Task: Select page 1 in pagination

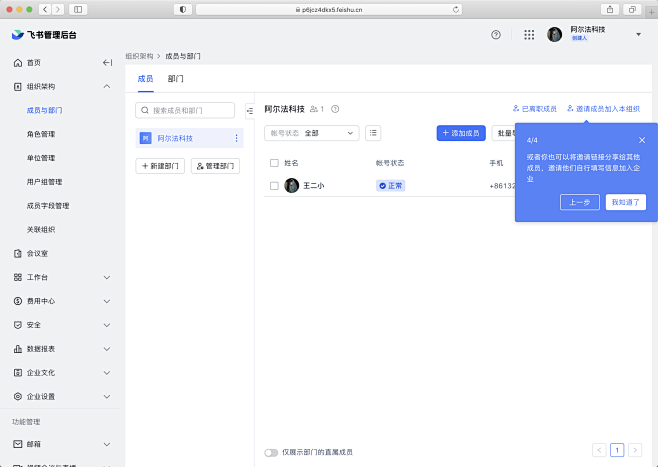Action: [617, 450]
